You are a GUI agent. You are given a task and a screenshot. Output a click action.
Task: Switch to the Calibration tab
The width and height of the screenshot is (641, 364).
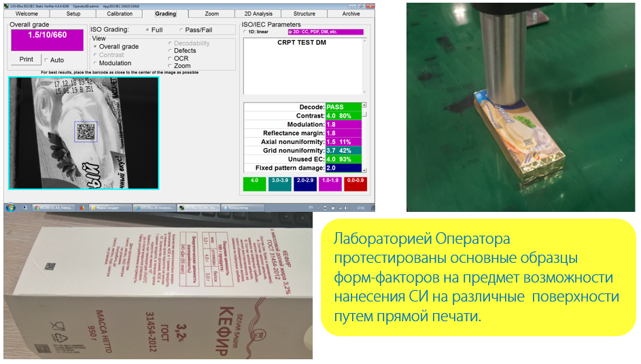coord(120,14)
